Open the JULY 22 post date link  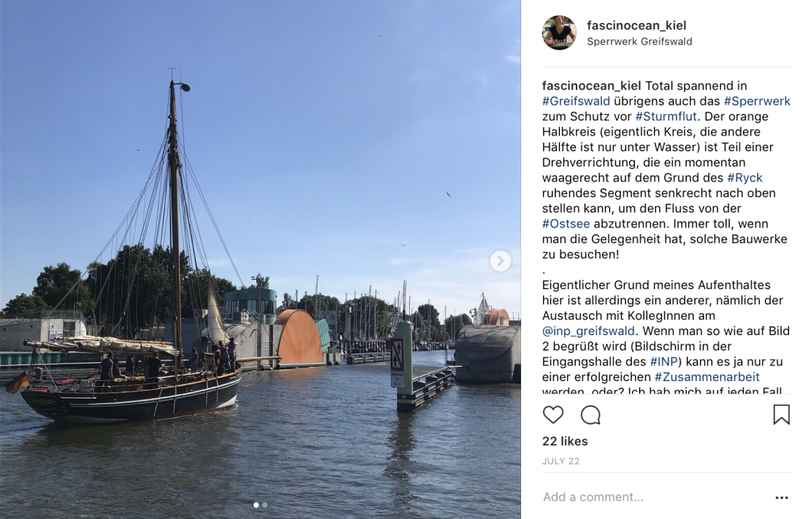[561, 461]
